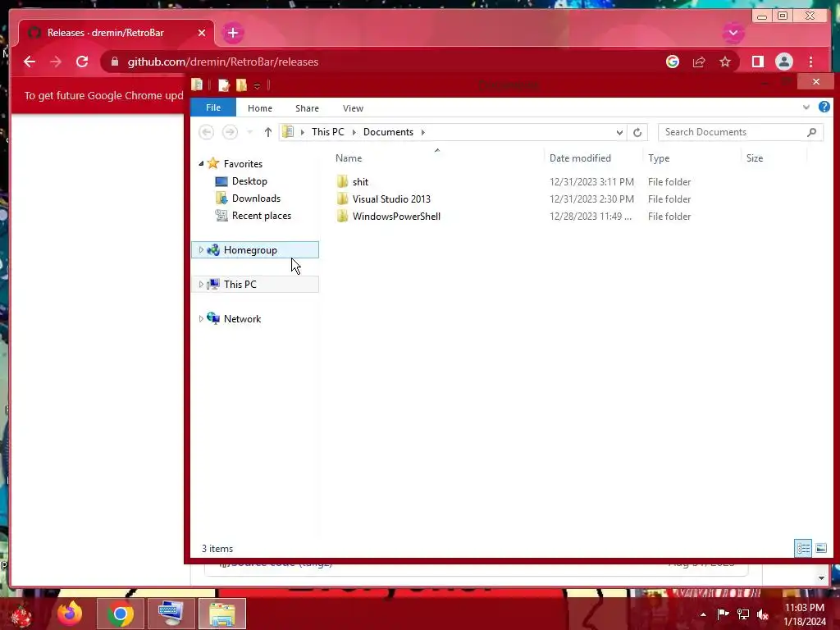Open breadcrumb arrow after Documents
The height and width of the screenshot is (630, 840).
click(422, 132)
